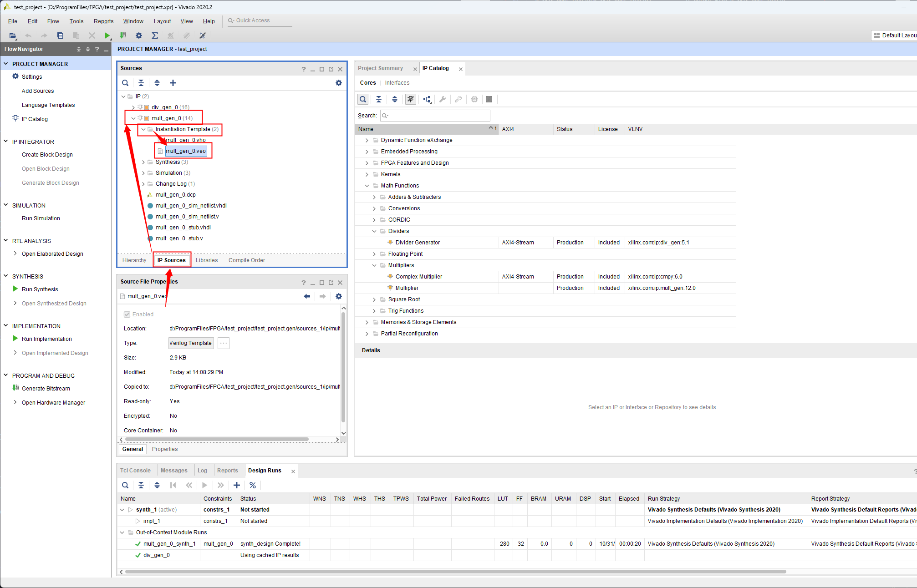Click the Source File Properties horizontal scrollbar
Viewport: 917px width, 588px height.
click(x=217, y=440)
